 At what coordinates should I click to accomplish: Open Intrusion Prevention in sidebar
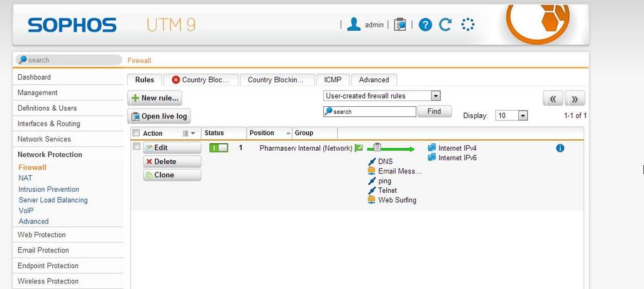coord(49,189)
